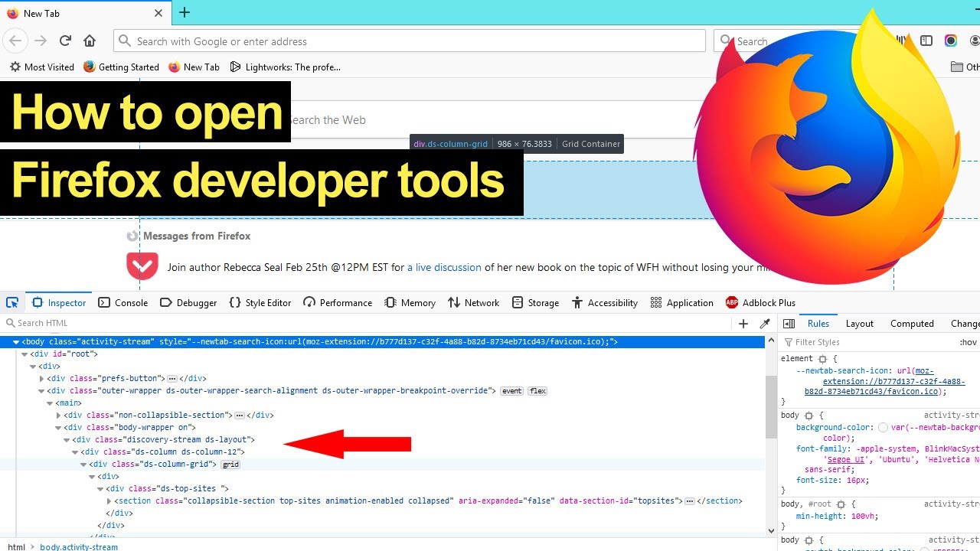Expand the non-collapsible-section div
Viewport: 980px width, 551px height.
[x=58, y=416]
